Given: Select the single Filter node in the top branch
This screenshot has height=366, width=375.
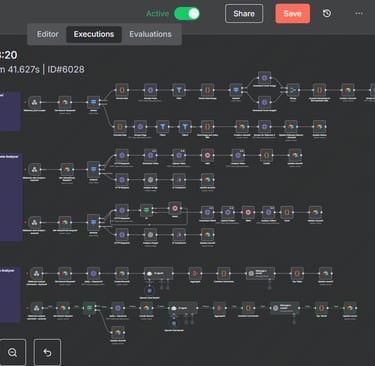Looking at the screenshot, I should [179, 90].
